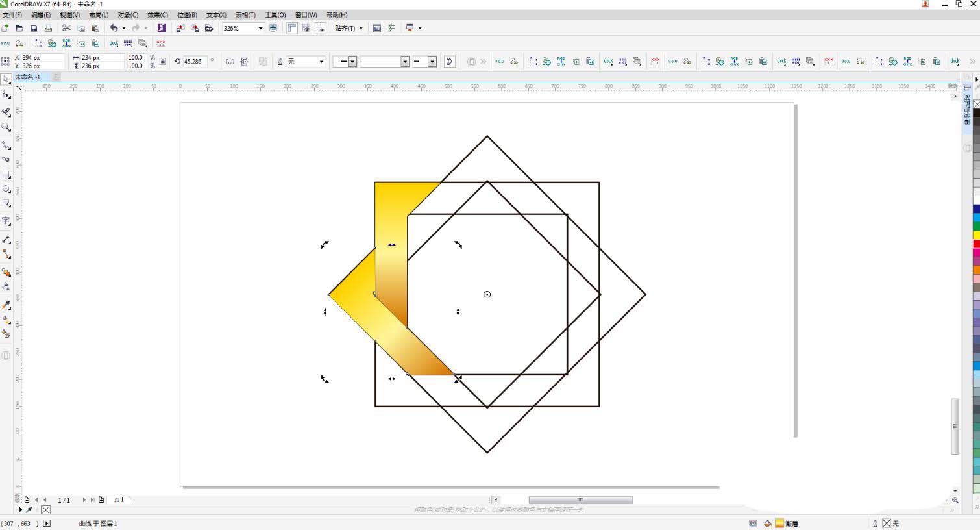Expand the application launcher dropdown arrow
This screenshot has height=530, width=980.
click(420, 28)
